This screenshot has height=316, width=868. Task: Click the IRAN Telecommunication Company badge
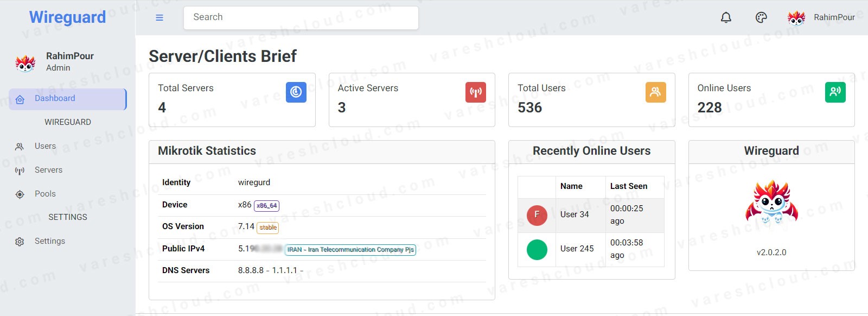(350, 250)
